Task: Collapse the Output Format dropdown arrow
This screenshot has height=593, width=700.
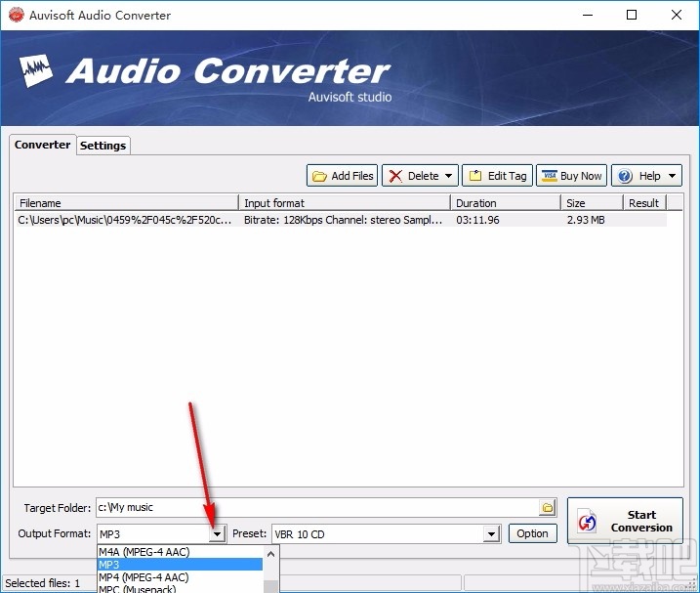Action: click(218, 534)
